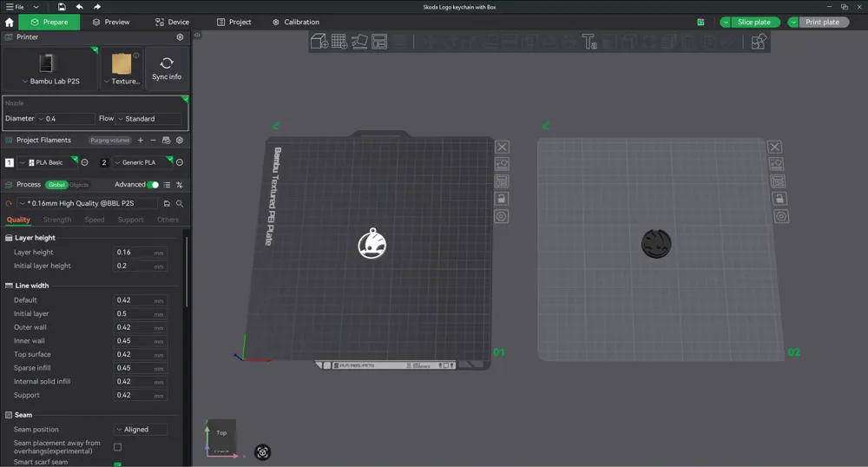Toggle the Advanced settings switch
868x467 pixels.
coord(153,185)
